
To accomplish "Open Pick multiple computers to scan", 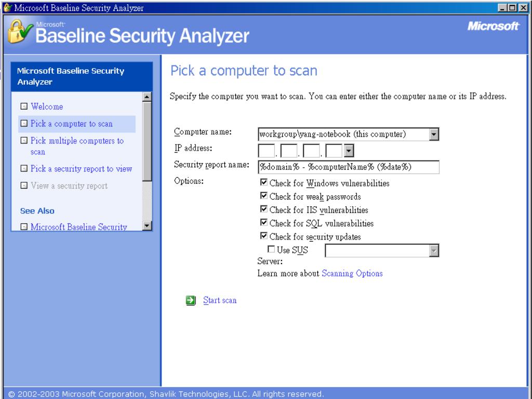I will 77,146.
